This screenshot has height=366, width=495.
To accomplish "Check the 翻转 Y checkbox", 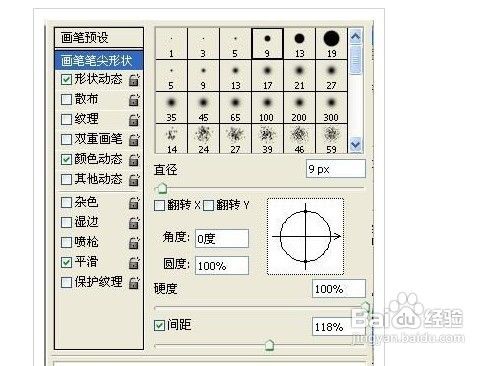I will [x=208, y=205].
